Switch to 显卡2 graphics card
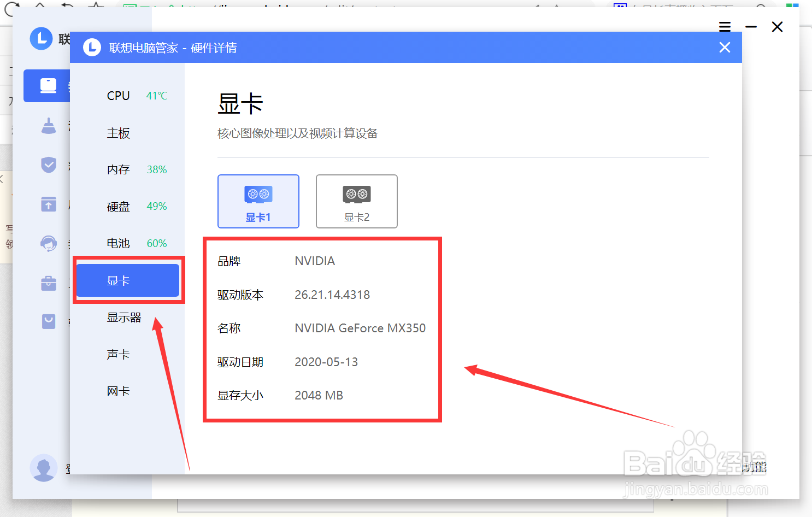 click(357, 201)
